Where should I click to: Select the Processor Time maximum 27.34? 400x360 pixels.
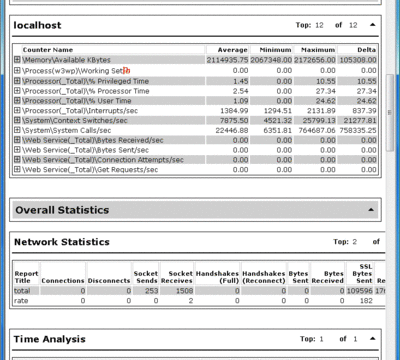326,91
